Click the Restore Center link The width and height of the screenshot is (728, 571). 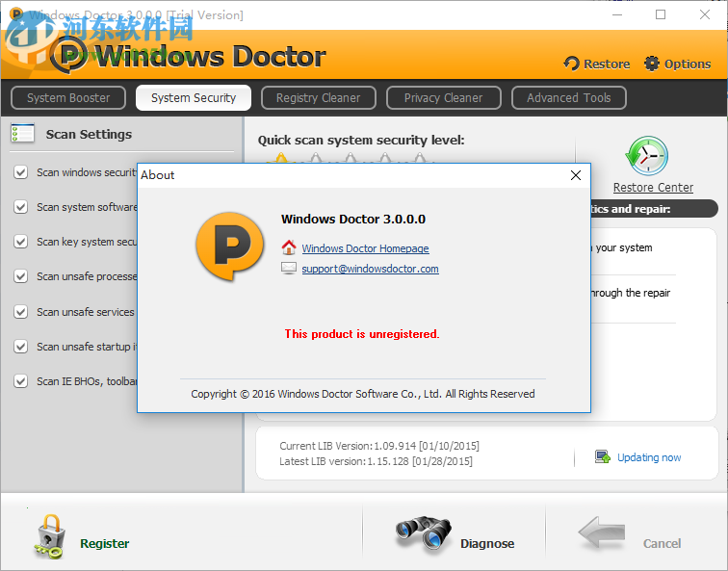[653, 187]
